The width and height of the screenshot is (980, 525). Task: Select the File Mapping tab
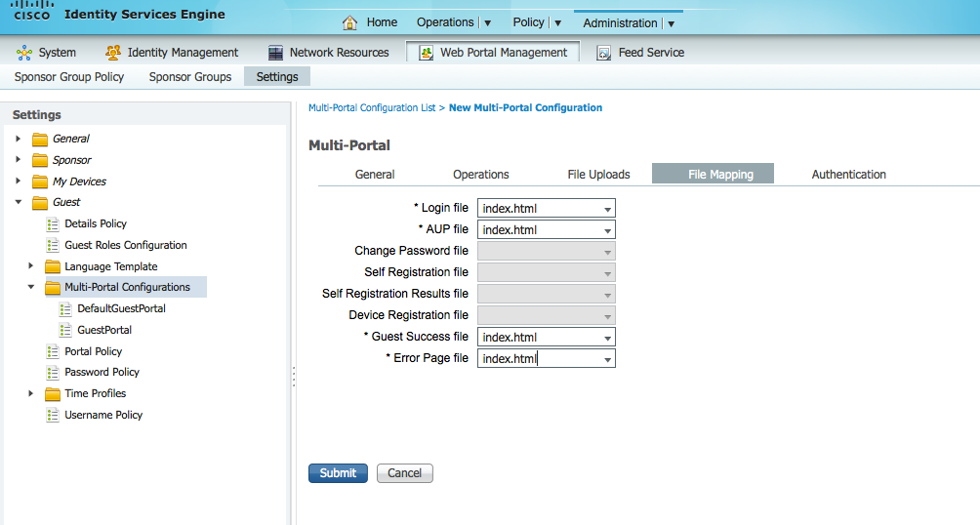click(714, 174)
